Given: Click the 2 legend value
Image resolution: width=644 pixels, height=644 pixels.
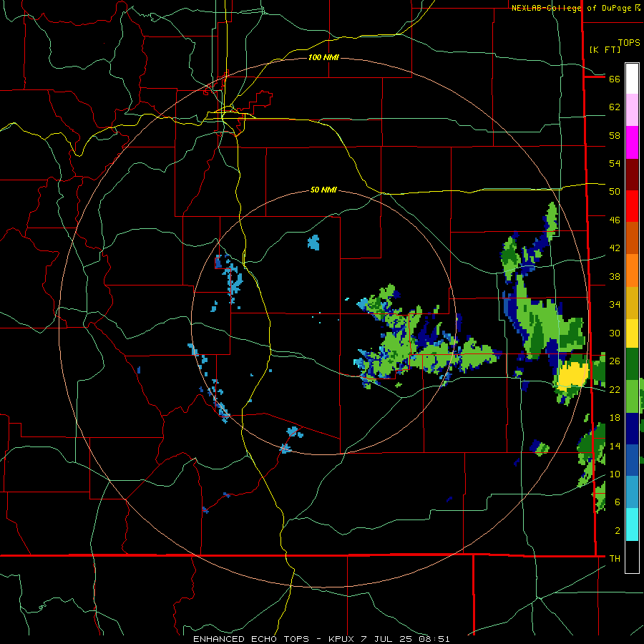Looking at the screenshot, I should pyautogui.click(x=618, y=531).
